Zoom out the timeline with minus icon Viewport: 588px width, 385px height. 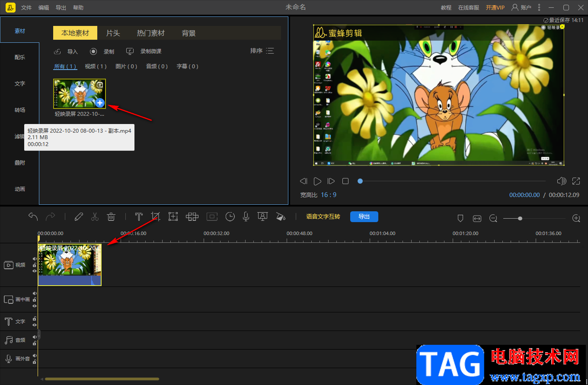493,219
